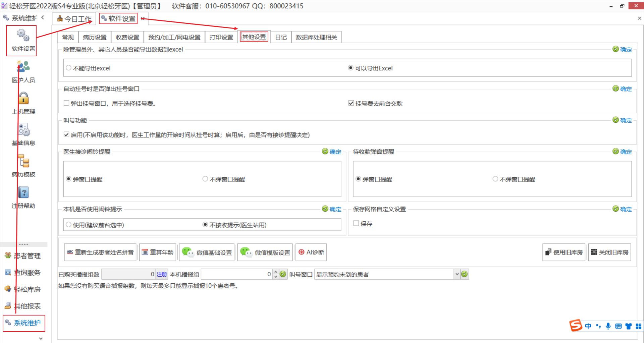The image size is (644, 343).
Task: Open Sogou toolbox grid icon
Action: pyautogui.click(x=638, y=326)
